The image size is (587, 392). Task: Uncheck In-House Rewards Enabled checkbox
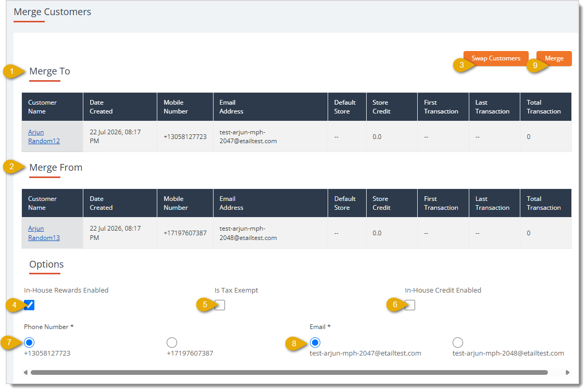(x=29, y=305)
